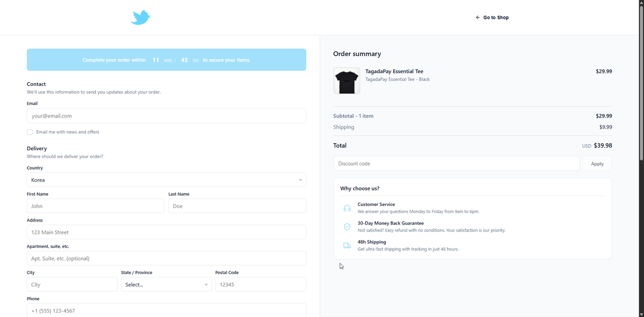Screen dimensions: 644x317
Task: Click the TagadaPay Essential Tee - Black variant
Action: (x=398, y=79)
